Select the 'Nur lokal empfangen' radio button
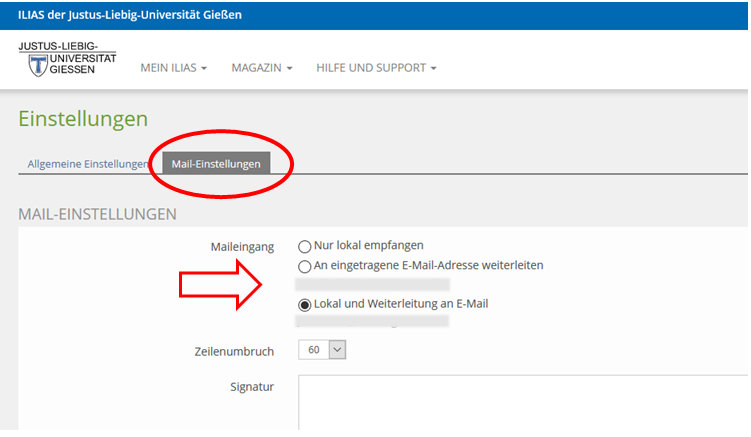Screen dimensions: 751x437 coord(305,246)
